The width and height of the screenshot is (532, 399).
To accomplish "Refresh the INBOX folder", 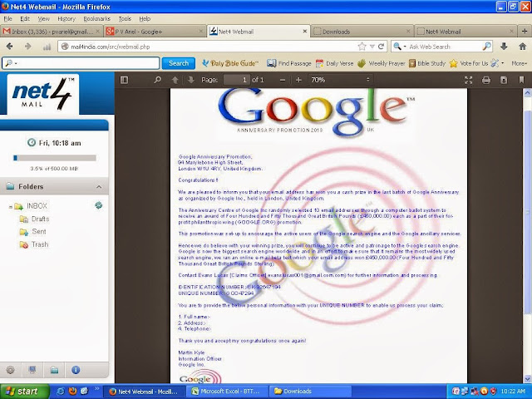I will tap(99, 205).
